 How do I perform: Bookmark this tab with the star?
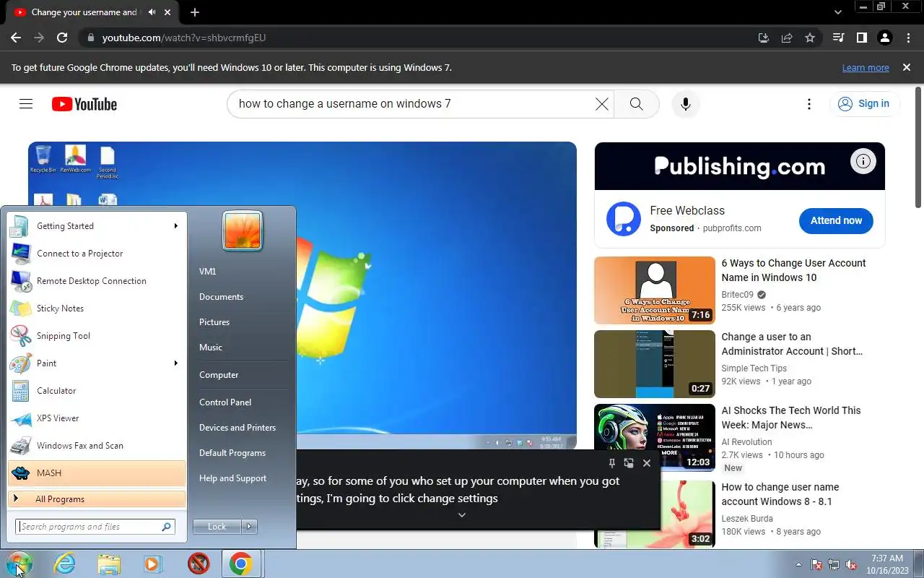[810, 38]
